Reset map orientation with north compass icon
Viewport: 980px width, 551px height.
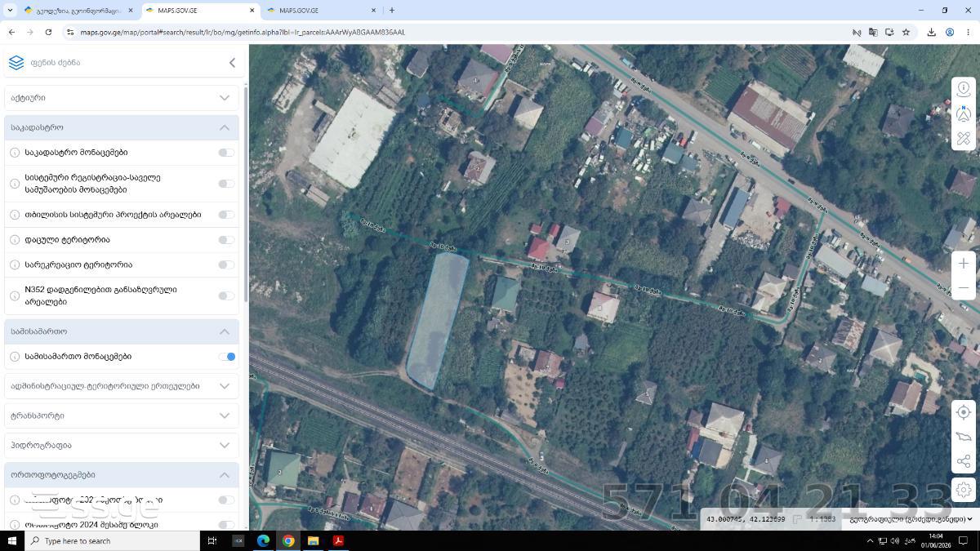pos(964,113)
